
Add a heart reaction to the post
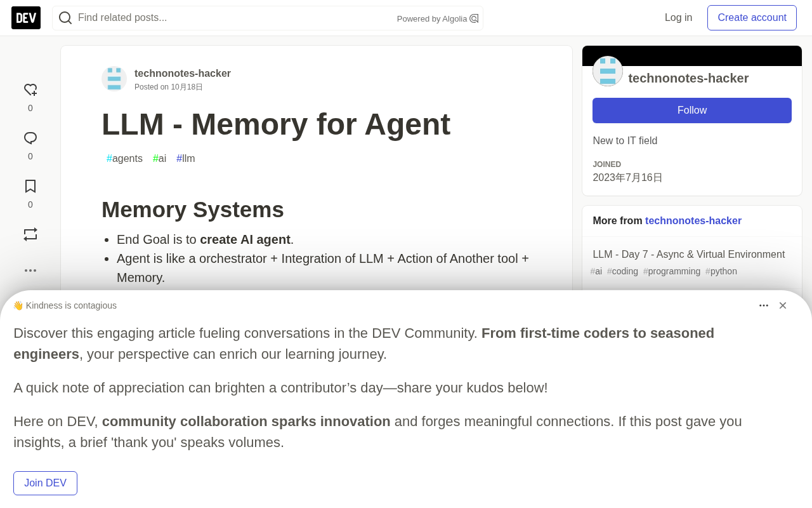point(30,90)
